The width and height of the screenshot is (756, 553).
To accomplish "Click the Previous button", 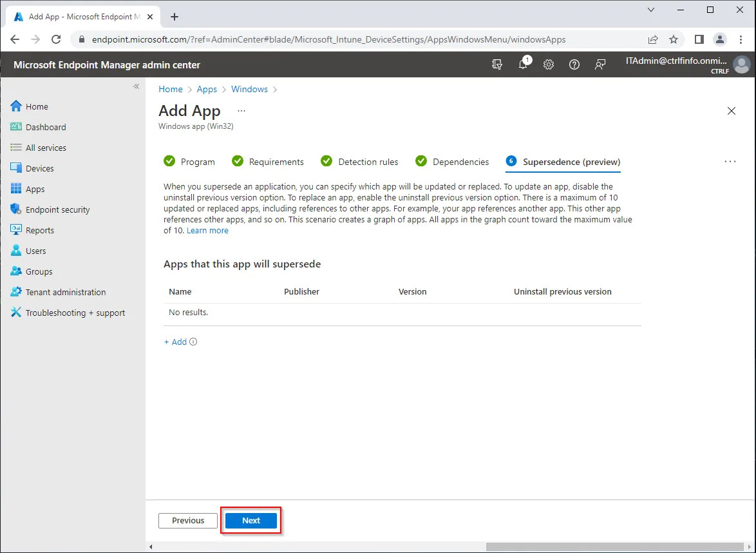I will [188, 520].
